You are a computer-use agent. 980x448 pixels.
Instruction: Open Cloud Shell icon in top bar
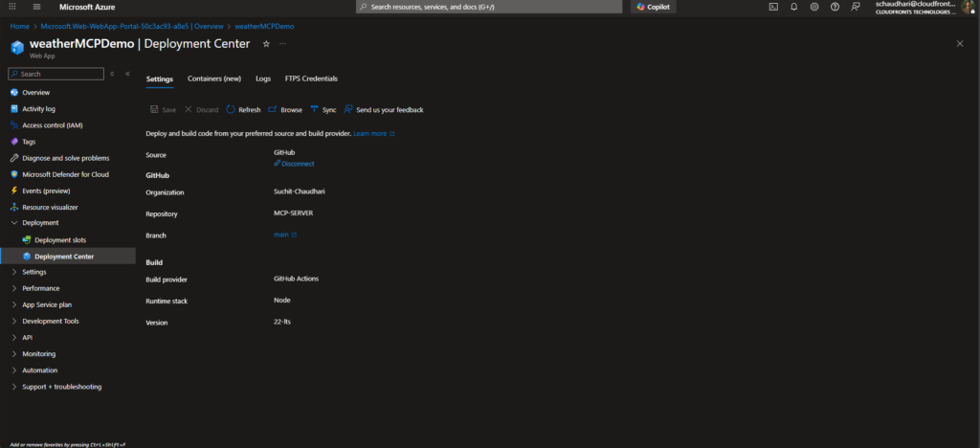[x=773, y=7]
